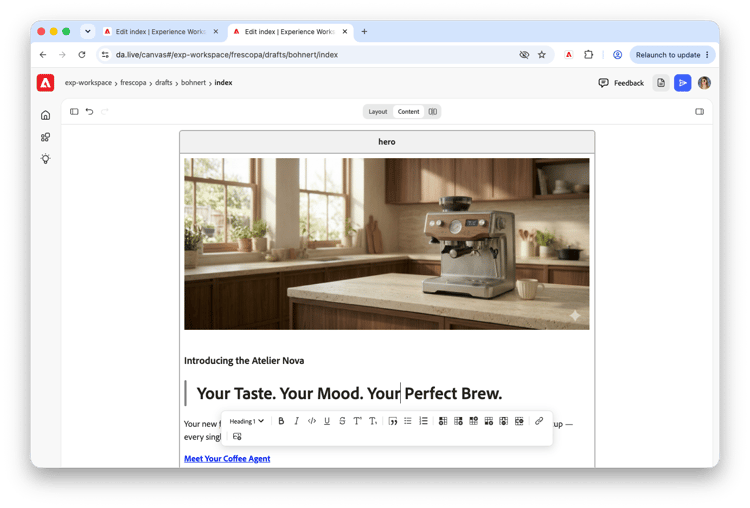Image resolution: width=750 pixels, height=508 pixels.
Task: Toggle bold formatting in floating toolbar
Action: pyautogui.click(x=281, y=421)
